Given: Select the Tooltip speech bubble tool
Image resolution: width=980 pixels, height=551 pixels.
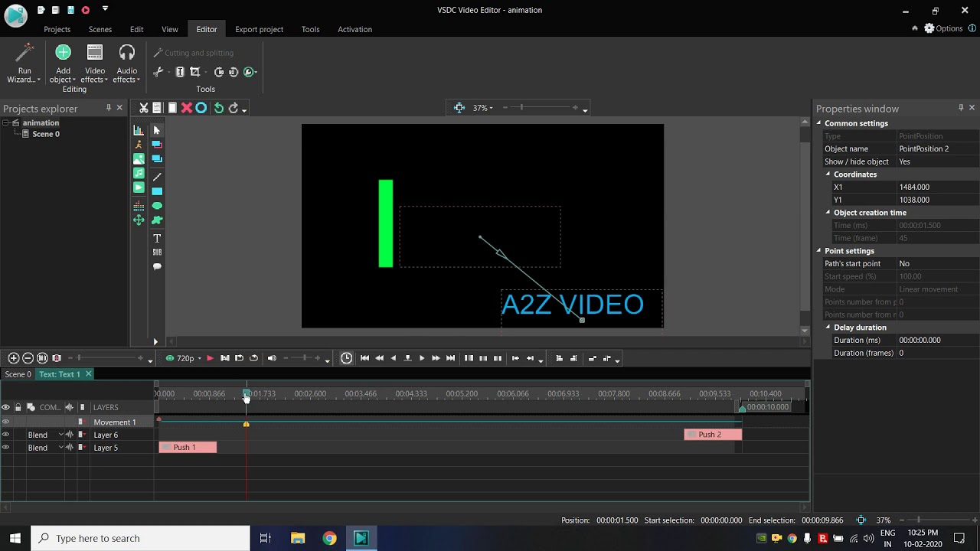Looking at the screenshot, I should click(x=157, y=267).
